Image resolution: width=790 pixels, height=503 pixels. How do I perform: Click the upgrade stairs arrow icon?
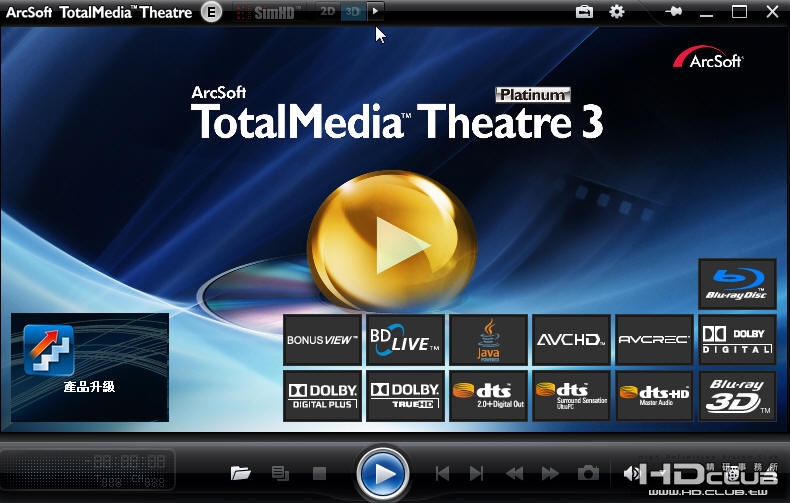coord(49,350)
